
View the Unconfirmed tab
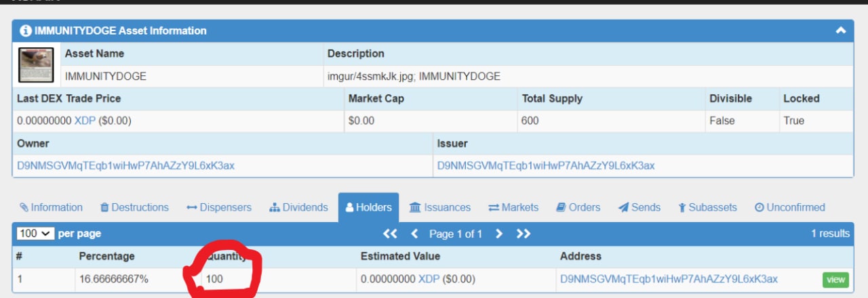coord(789,207)
